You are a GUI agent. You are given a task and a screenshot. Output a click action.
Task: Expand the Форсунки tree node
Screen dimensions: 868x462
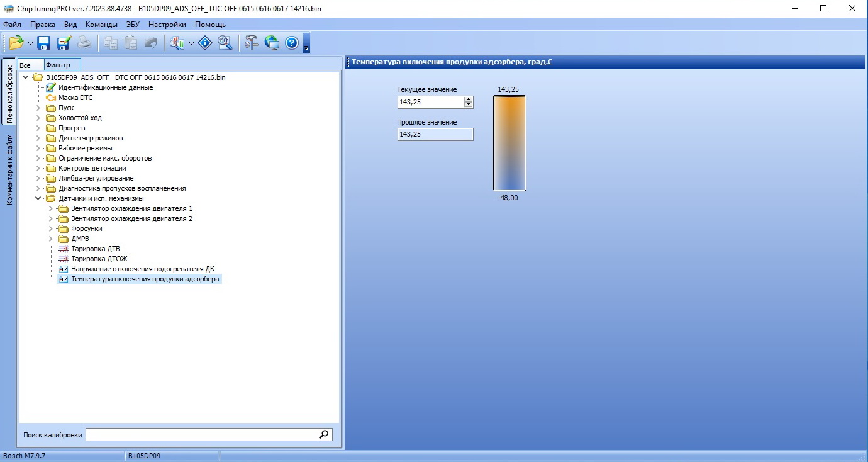(51, 228)
